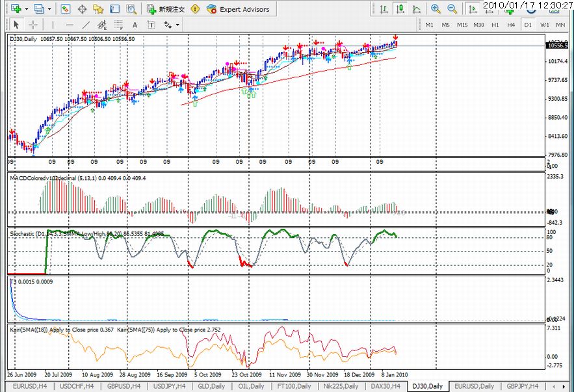This screenshot has height=392, width=574.
Task: Switch to USDCHF,H4 chart tab
Action: (x=77, y=386)
